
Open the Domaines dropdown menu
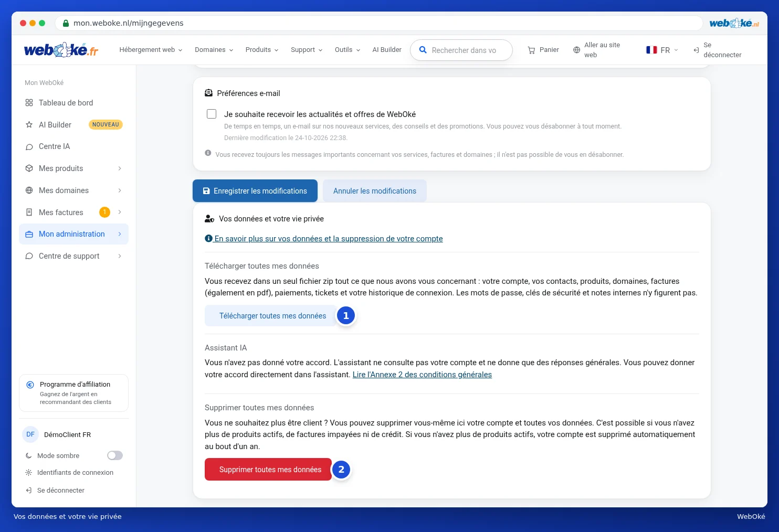(x=214, y=50)
